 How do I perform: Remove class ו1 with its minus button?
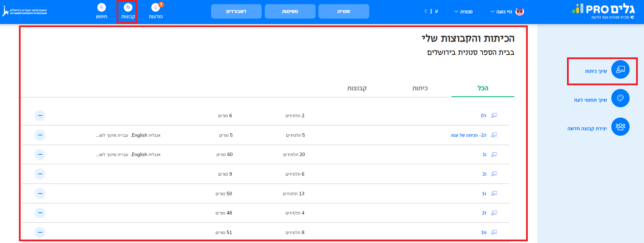tap(40, 154)
